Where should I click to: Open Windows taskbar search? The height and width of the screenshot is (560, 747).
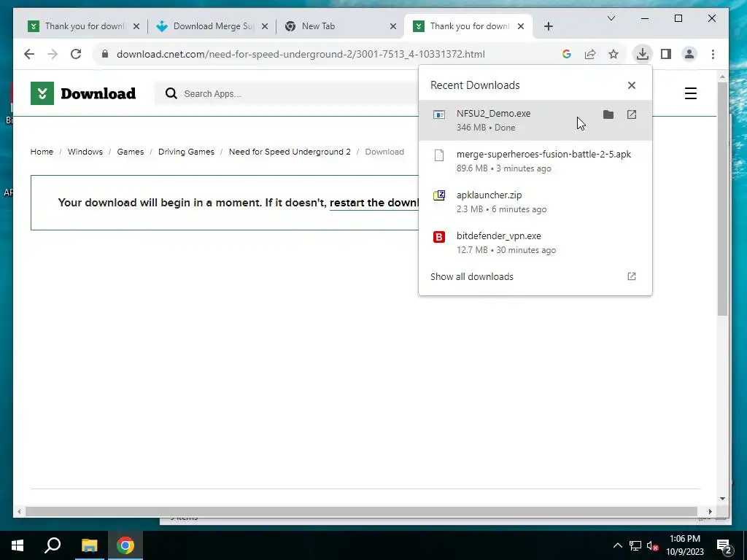coord(53,545)
